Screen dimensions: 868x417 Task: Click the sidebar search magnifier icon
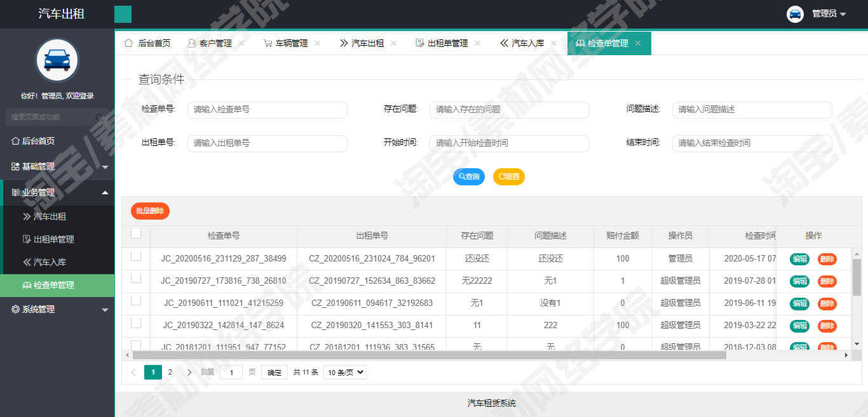(99, 117)
